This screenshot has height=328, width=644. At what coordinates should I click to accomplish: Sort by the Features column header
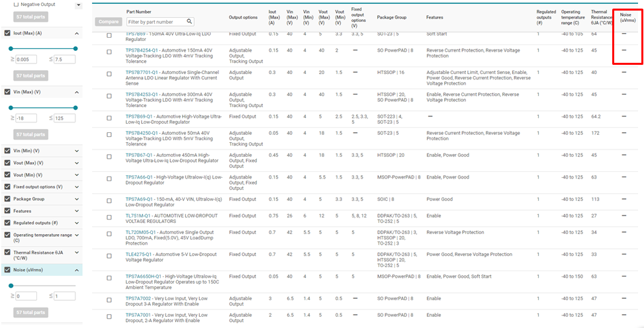coord(435,18)
